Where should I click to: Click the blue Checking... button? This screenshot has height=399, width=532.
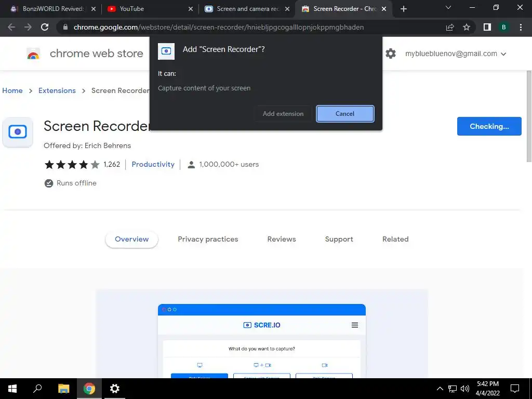tap(489, 126)
